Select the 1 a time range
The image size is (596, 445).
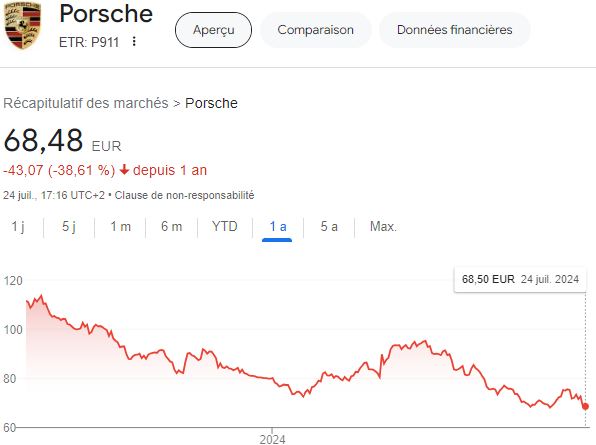click(x=277, y=226)
